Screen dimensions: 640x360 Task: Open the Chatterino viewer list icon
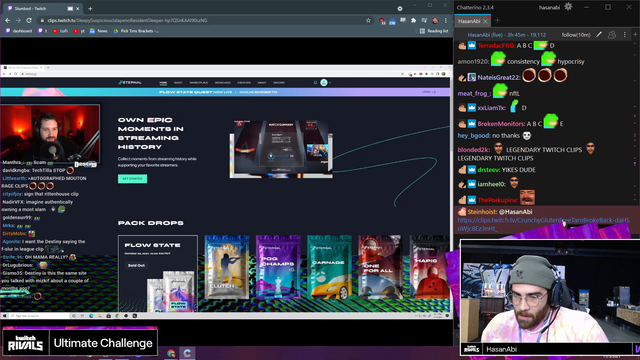611,35
